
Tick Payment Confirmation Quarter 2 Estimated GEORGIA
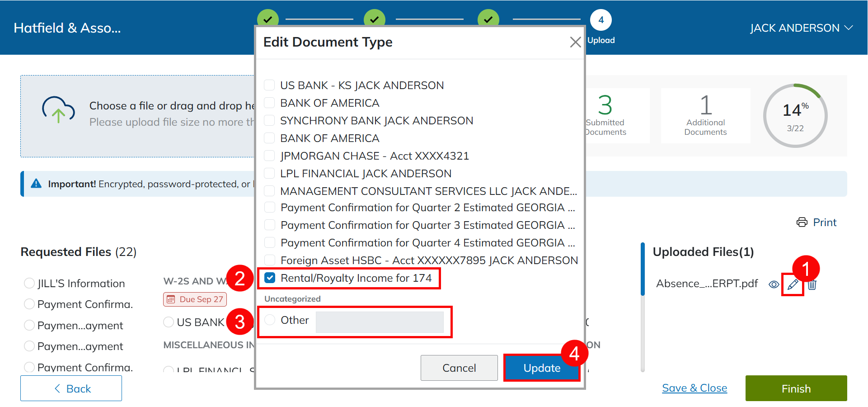(x=270, y=207)
